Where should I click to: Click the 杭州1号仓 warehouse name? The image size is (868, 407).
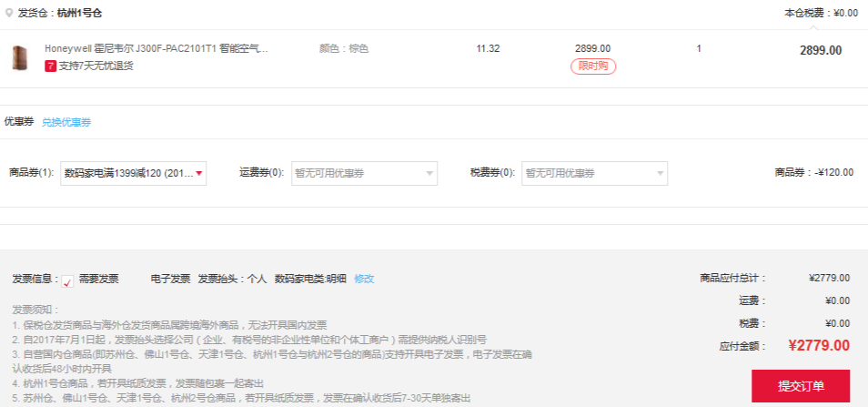click(80, 14)
